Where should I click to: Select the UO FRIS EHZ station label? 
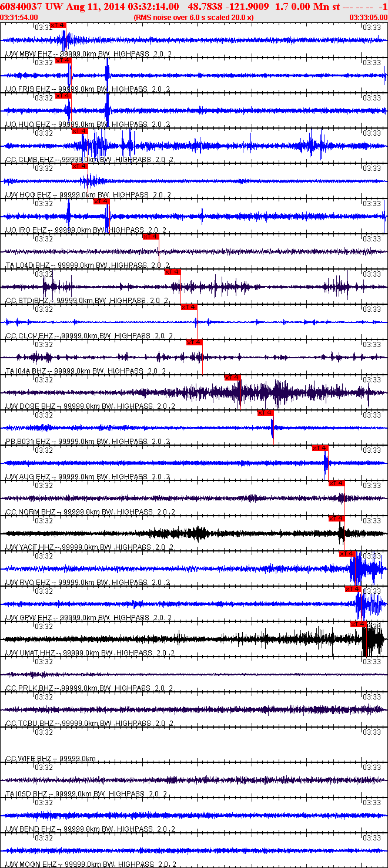tap(88, 89)
